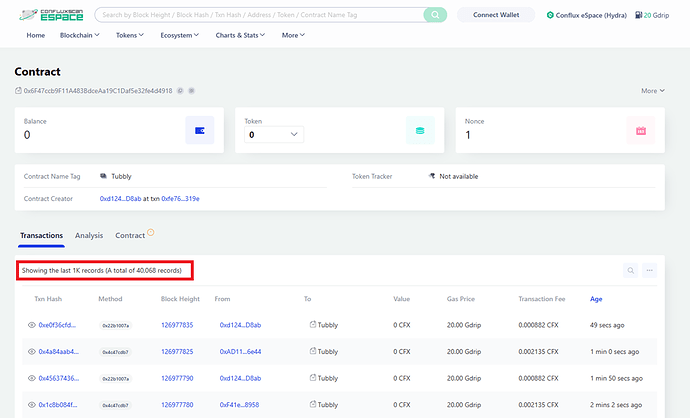
Task: Click the Token Tracker not available icon
Action: click(432, 176)
